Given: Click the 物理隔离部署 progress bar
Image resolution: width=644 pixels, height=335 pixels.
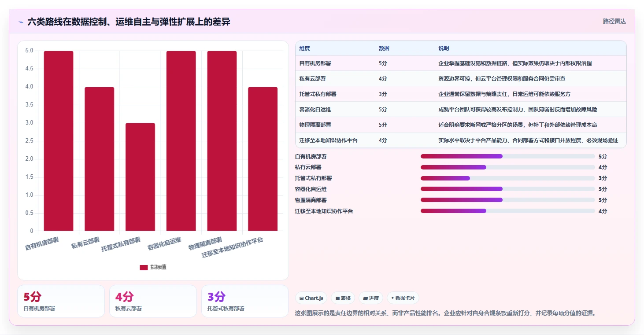Looking at the screenshot, I should (508, 200).
